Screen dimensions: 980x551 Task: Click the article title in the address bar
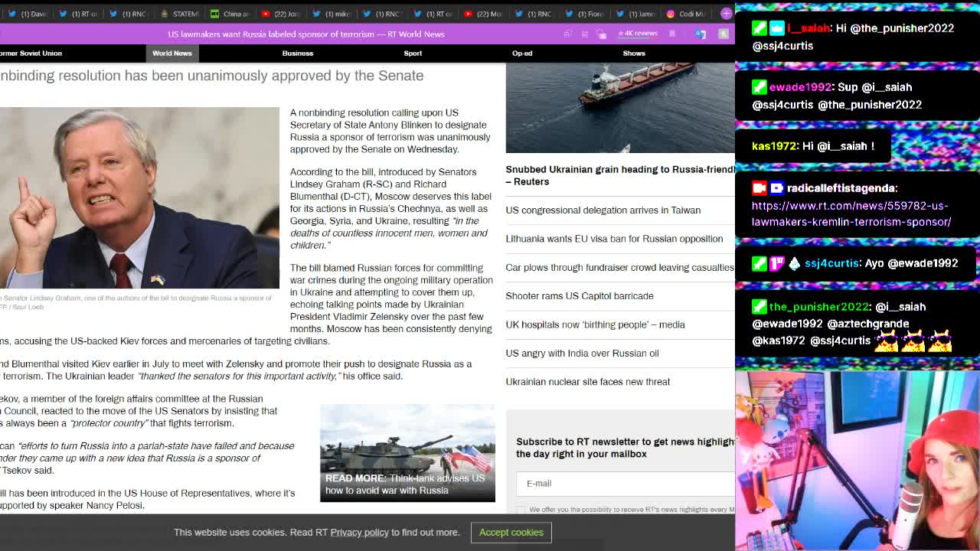click(306, 34)
